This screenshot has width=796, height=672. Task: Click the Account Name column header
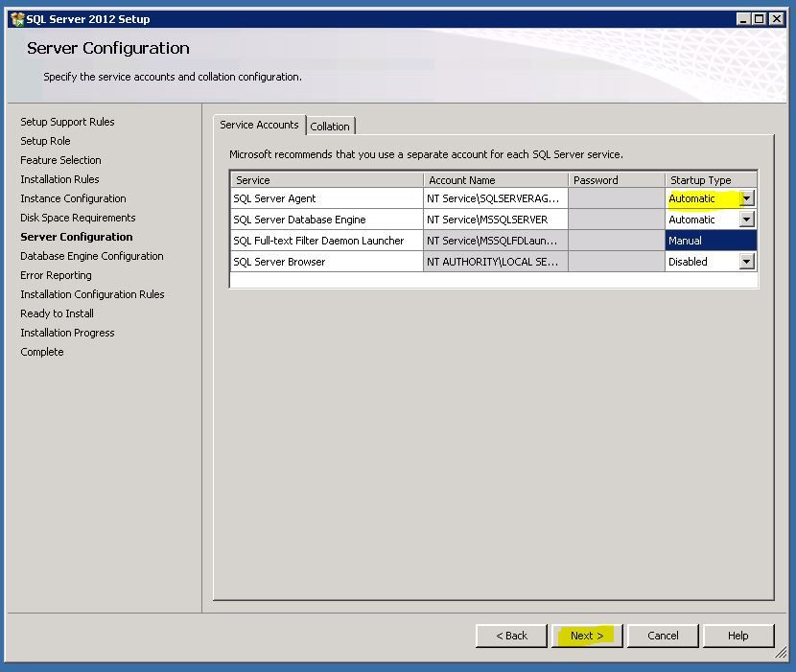(496, 180)
